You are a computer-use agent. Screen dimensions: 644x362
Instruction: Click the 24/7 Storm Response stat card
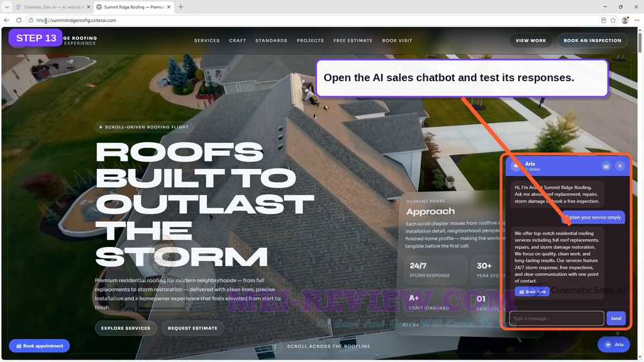435,270
